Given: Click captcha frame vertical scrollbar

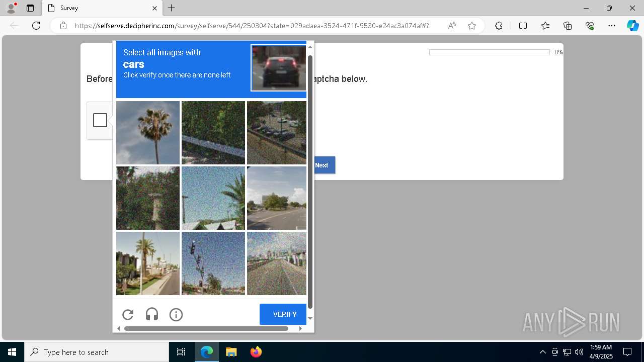Looking at the screenshot, I should 310,182.
